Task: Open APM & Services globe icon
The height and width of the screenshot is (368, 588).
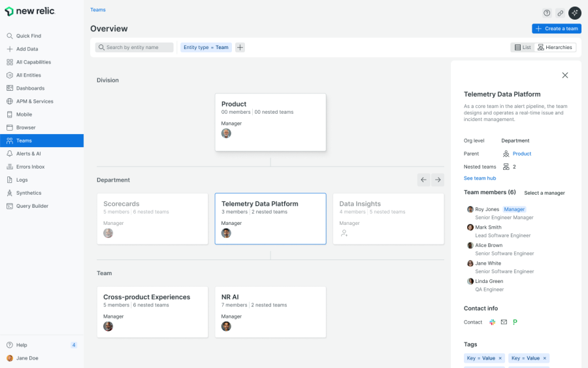Action: tap(10, 101)
